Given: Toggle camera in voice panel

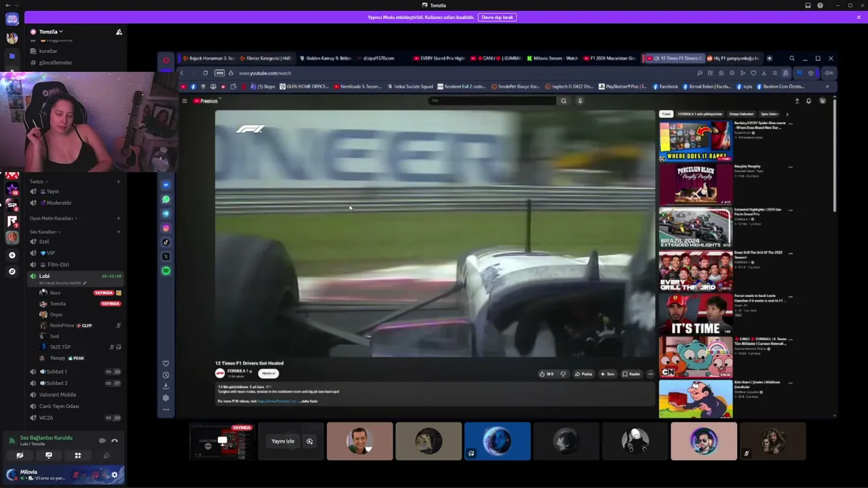Looking at the screenshot, I should click(x=20, y=455).
